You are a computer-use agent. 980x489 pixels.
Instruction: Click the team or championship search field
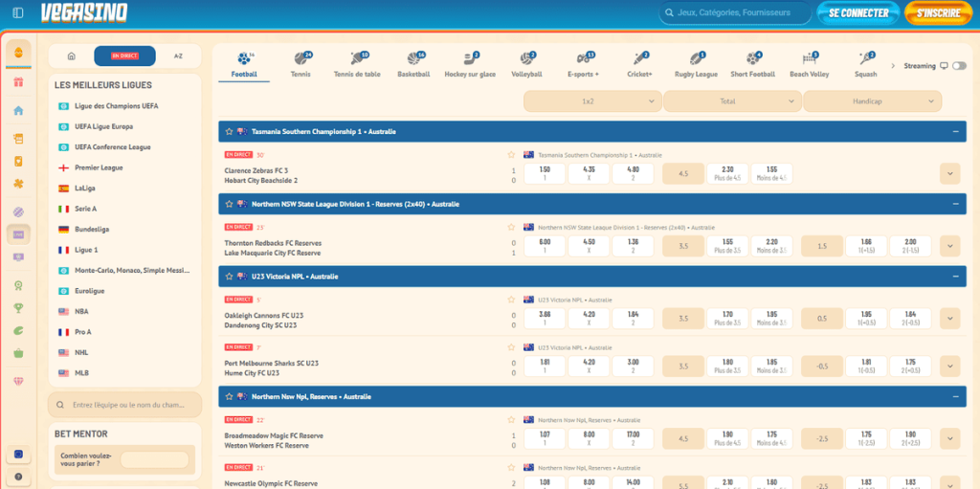pos(124,405)
